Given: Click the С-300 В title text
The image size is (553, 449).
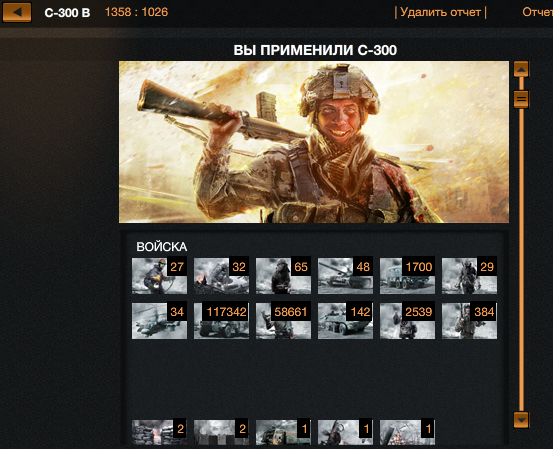Looking at the screenshot, I should (67, 13).
